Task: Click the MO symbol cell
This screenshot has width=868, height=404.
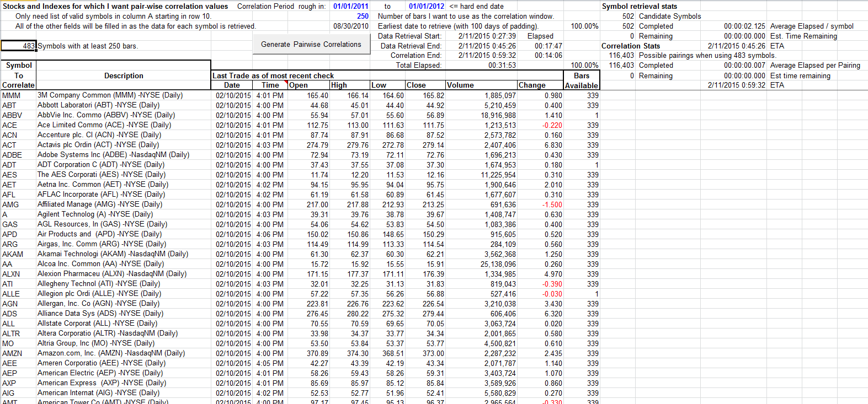Action: click(18, 343)
